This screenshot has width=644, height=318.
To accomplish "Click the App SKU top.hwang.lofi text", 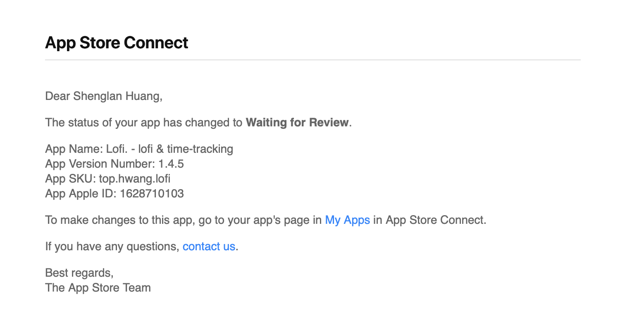I will 108,179.
